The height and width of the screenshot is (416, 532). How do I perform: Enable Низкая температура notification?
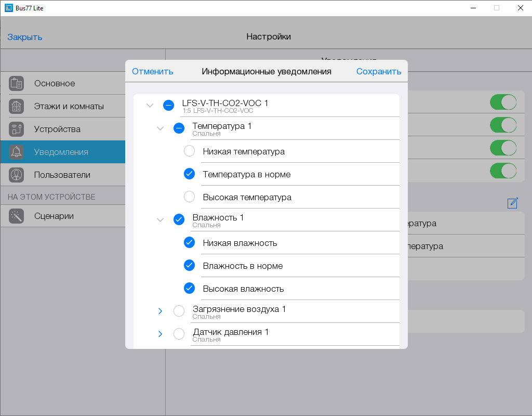click(190, 151)
